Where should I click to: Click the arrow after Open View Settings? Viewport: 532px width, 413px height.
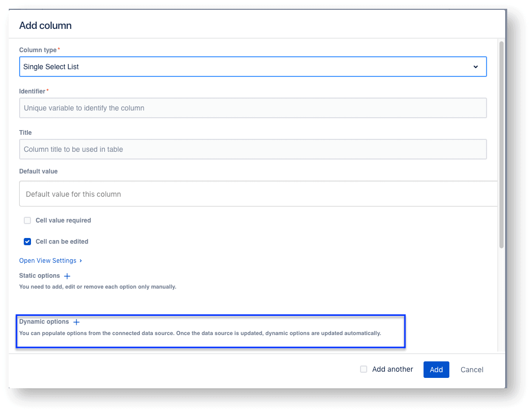(81, 261)
